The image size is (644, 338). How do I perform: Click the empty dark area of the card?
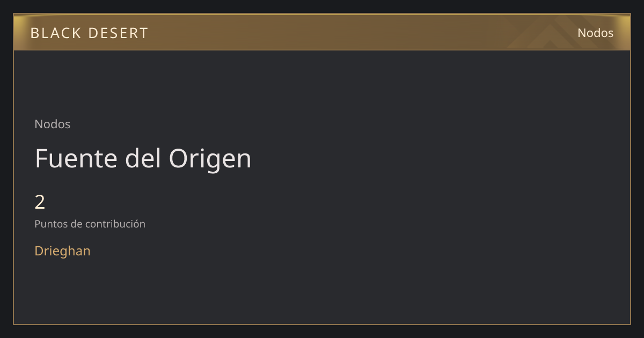click(429, 188)
